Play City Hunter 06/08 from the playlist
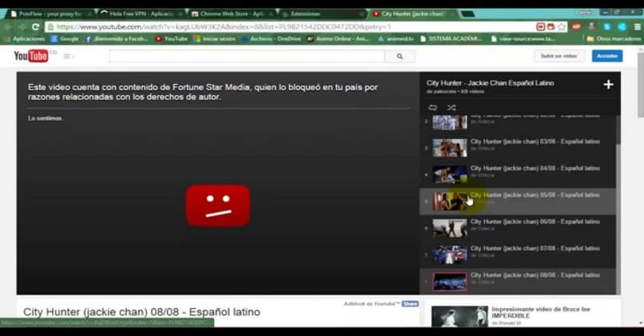The height and width of the screenshot is (336, 644). pyautogui.click(x=518, y=228)
